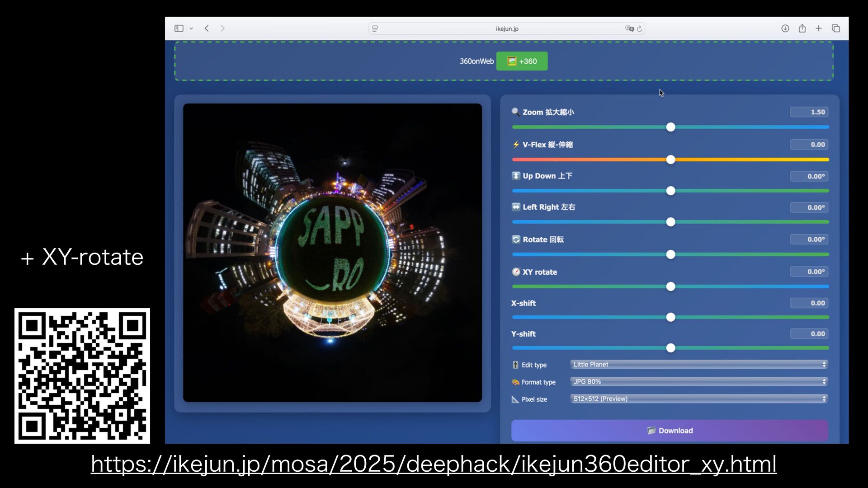
Task: Click the QR code image
Action: tap(82, 376)
